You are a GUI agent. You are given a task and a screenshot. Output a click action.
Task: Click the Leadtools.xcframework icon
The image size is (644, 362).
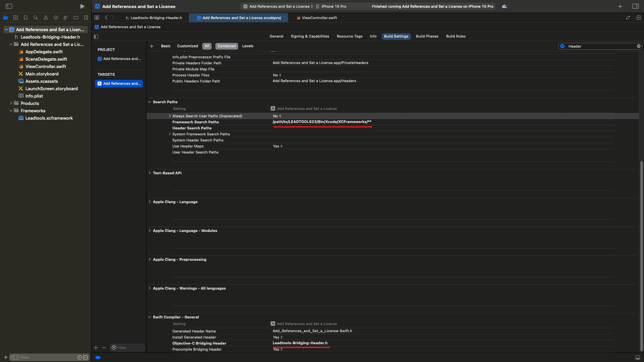pos(21,118)
